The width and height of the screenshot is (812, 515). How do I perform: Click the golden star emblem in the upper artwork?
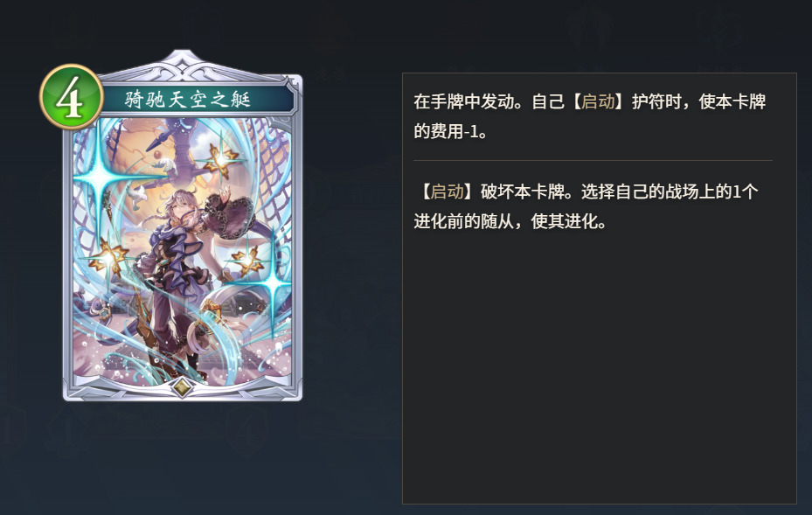pos(221,160)
